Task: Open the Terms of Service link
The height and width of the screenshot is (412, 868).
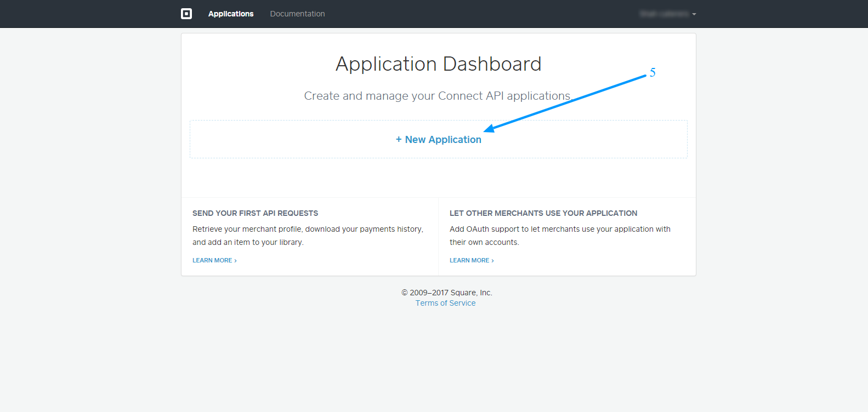Action: [445, 303]
